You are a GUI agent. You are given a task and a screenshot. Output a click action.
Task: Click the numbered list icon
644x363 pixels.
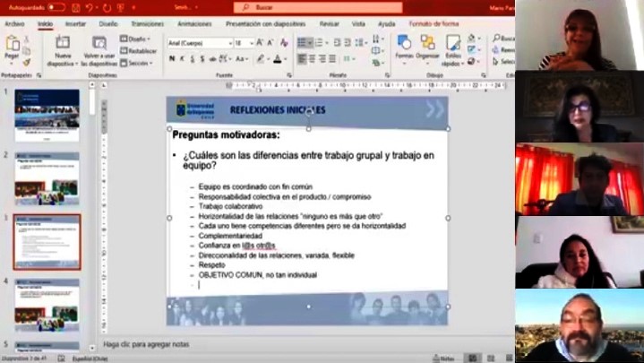point(320,42)
